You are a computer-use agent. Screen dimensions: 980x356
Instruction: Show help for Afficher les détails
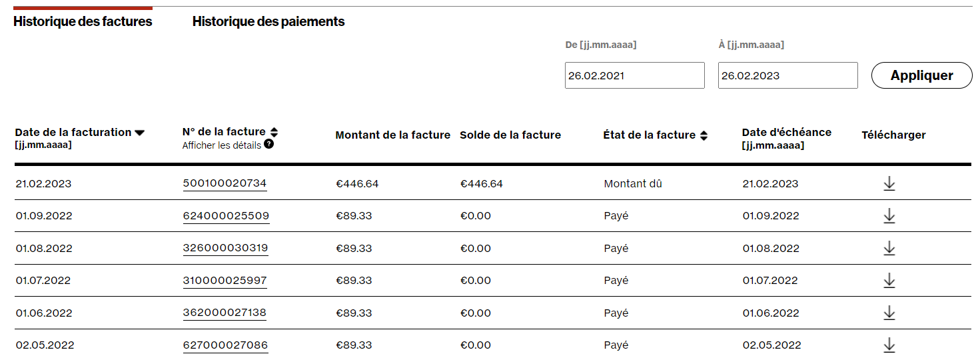[x=268, y=144]
